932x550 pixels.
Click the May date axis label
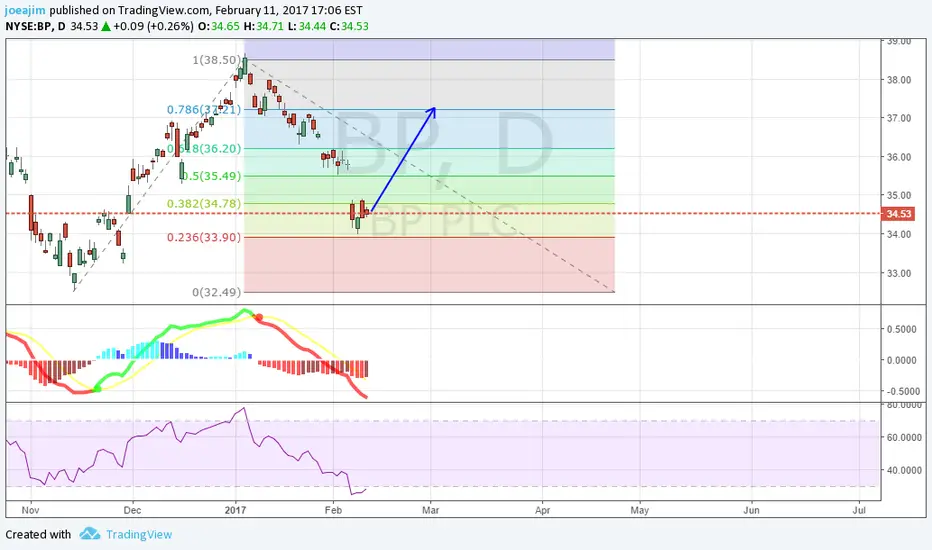point(640,510)
